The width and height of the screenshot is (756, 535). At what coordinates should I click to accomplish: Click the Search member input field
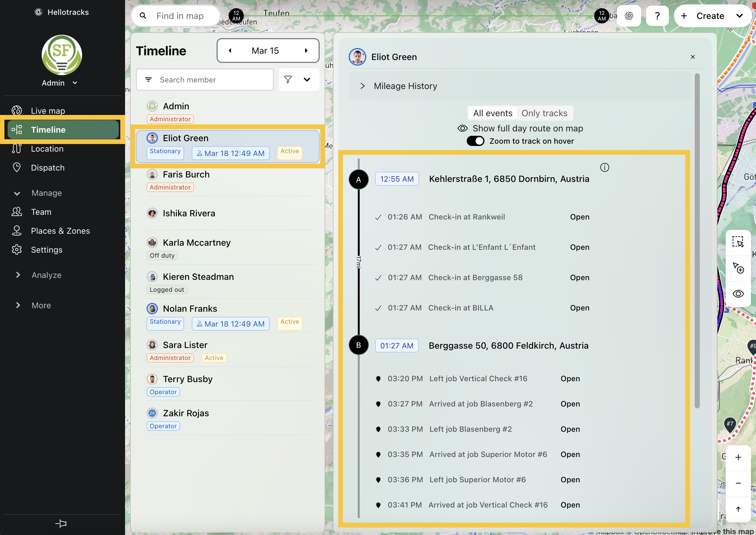[211, 79]
